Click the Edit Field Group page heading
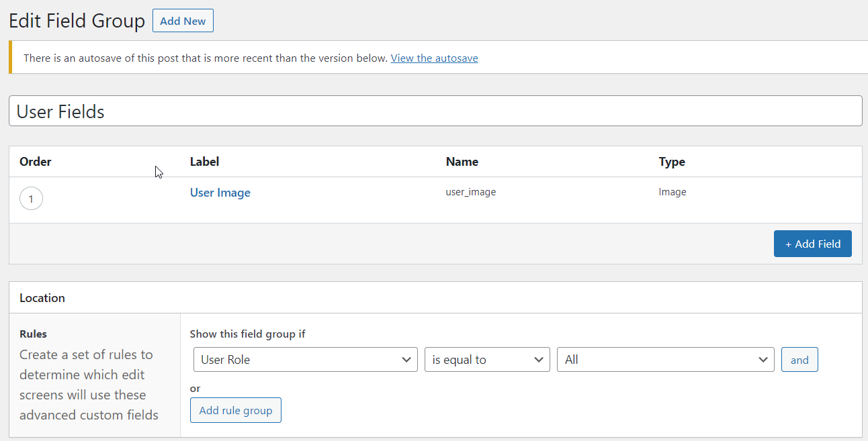This screenshot has height=441, width=868. pyautogui.click(x=77, y=21)
